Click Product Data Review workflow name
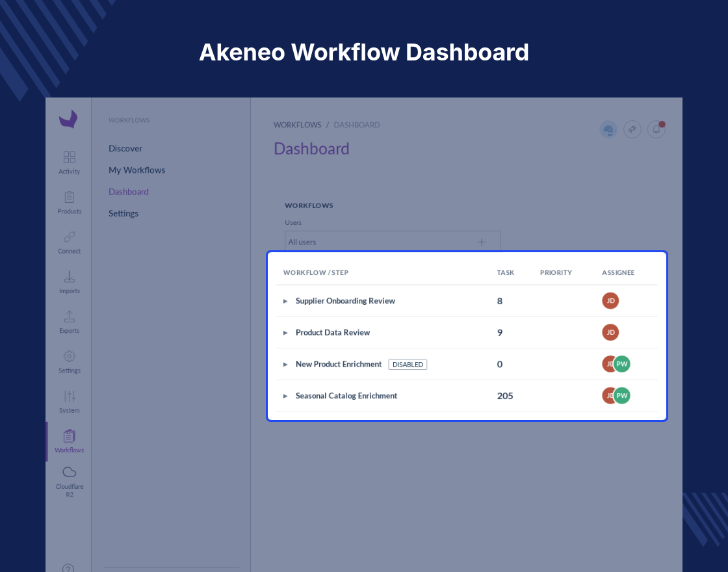The width and height of the screenshot is (728, 572). tap(333, 332)
